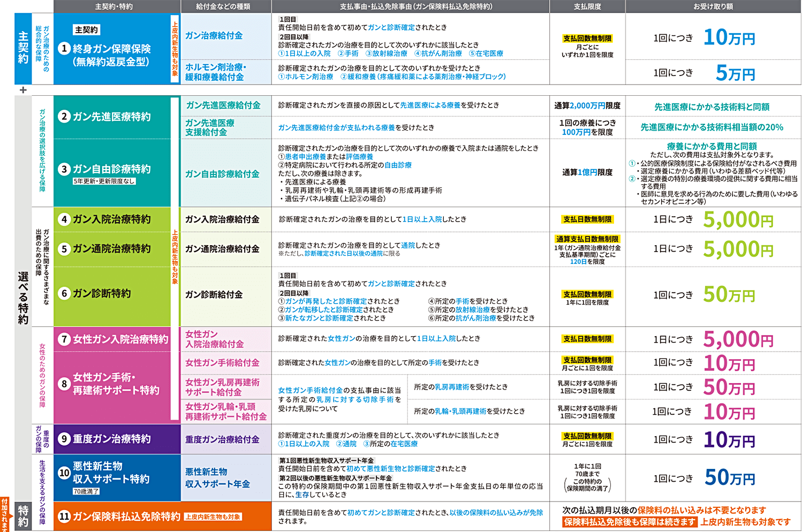Click the 通算2,000万円限度 payment limit
This screenshot has height=532, width=803.
pyautogui.click(x=587, y=106)
